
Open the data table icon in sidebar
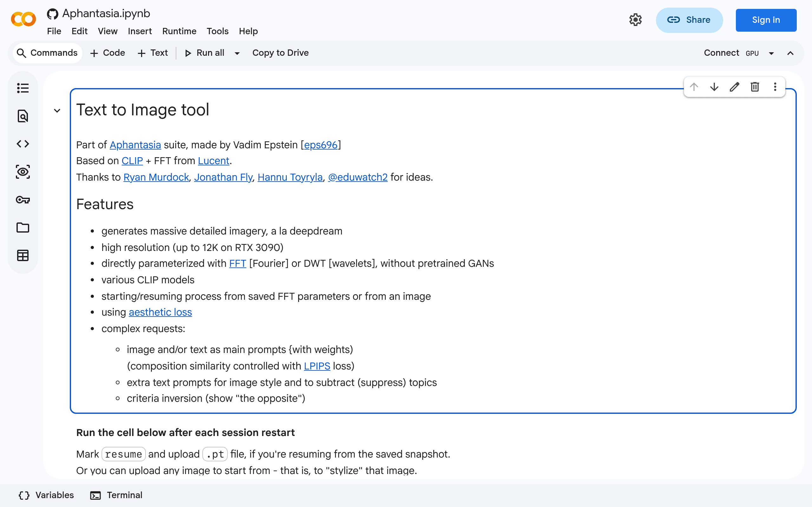pyautogui.click(x=23, y=255)
